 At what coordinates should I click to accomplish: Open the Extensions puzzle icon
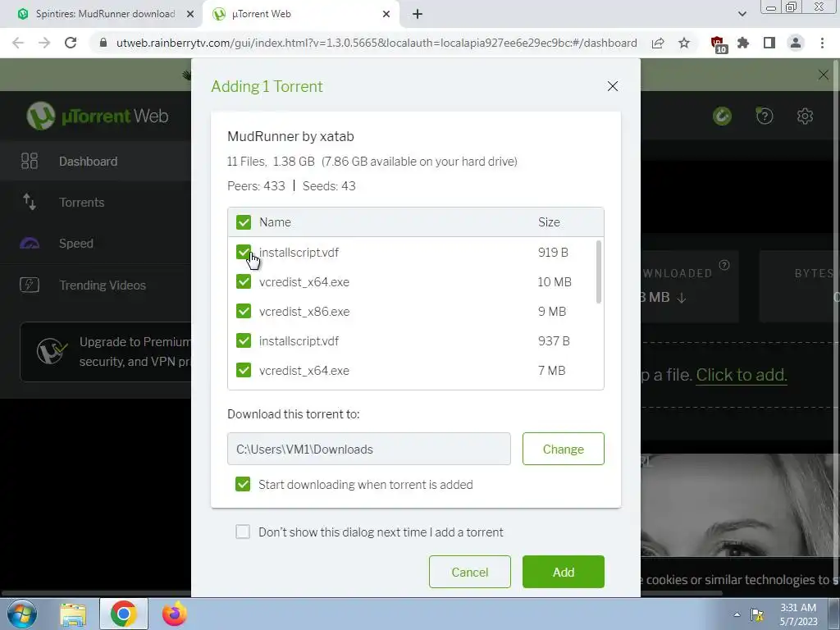(x=743, y=43)
